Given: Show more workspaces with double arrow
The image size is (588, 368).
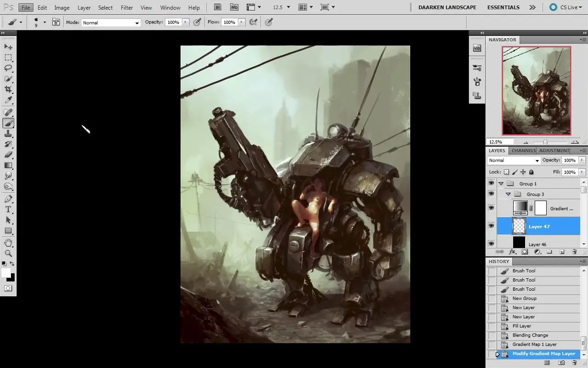Looking at the screenshot, I should point(532,7).
